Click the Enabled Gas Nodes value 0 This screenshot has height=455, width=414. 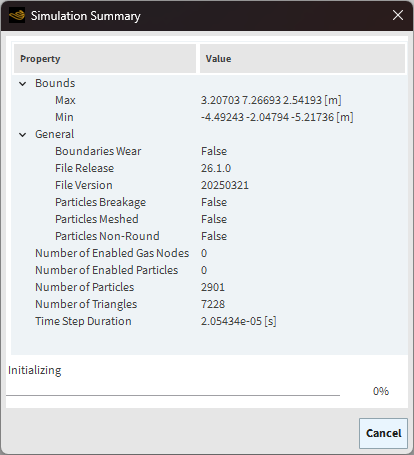(204, 253)
